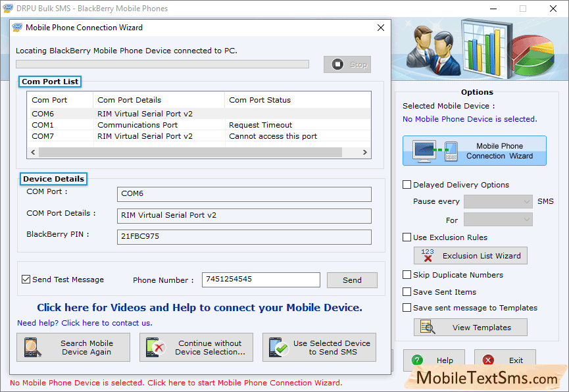Open the Videos and Help link

pyautogui.click(x=199, y=307)
